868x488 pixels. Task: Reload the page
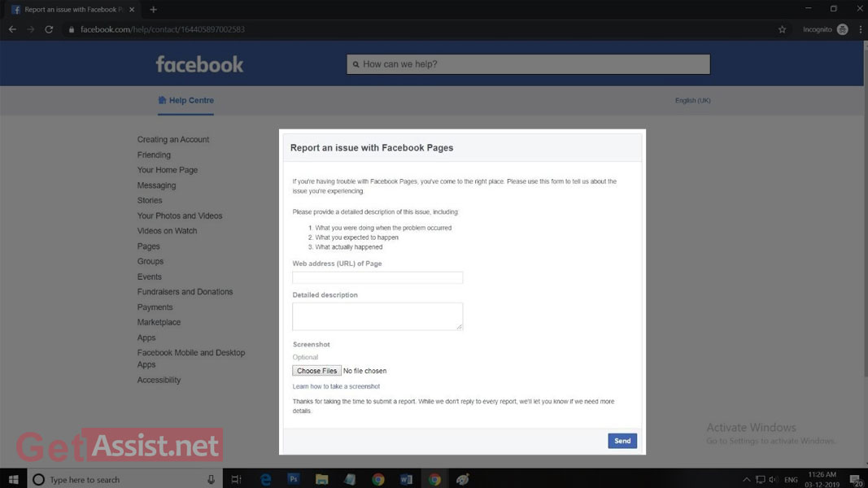pos(49,28)
